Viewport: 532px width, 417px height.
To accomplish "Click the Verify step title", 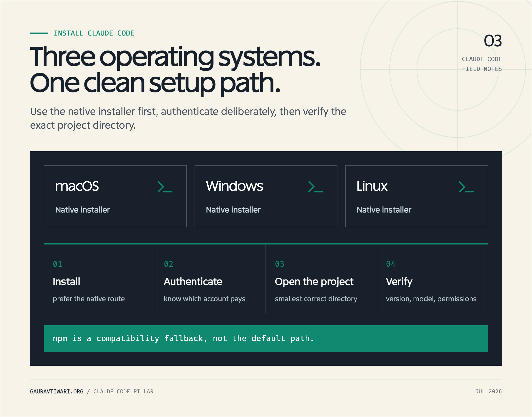I will (x=399, y=282).
